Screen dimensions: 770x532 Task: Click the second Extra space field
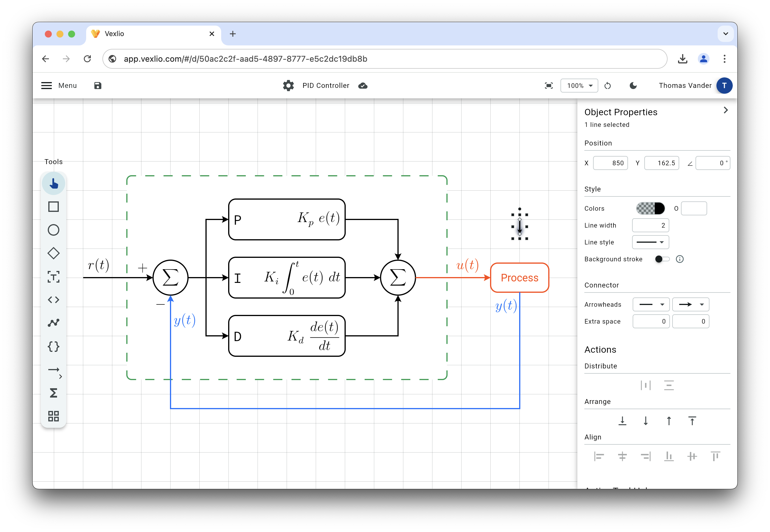pyautogui.click(x=691, y=322)
